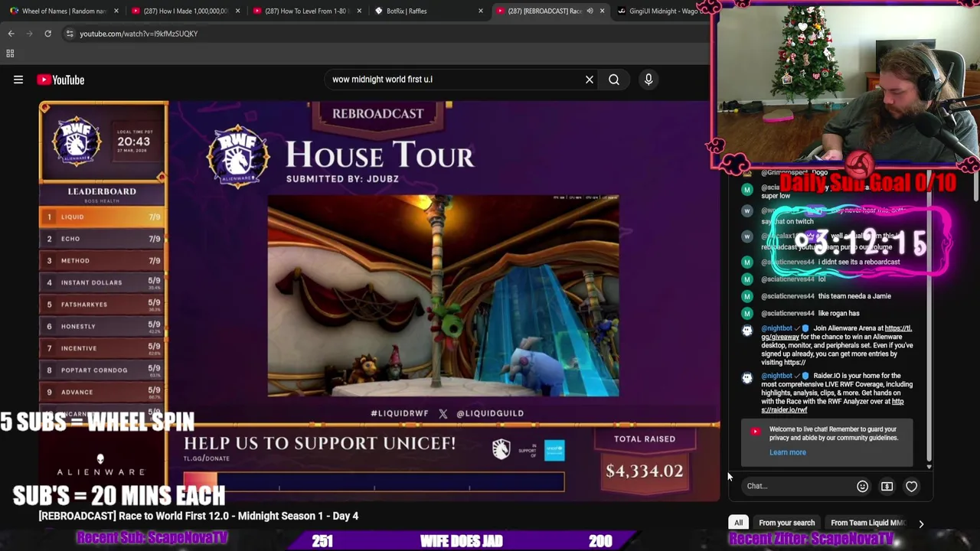Viewport: 980px width, 551px height.
Task: Click the #LIQUIDRWF hashtag in video
Action: click(x=400, y=413)
